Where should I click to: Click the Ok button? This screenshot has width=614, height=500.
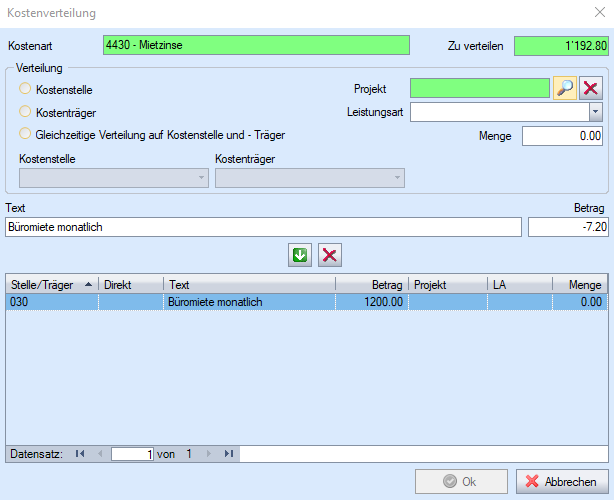461,482
